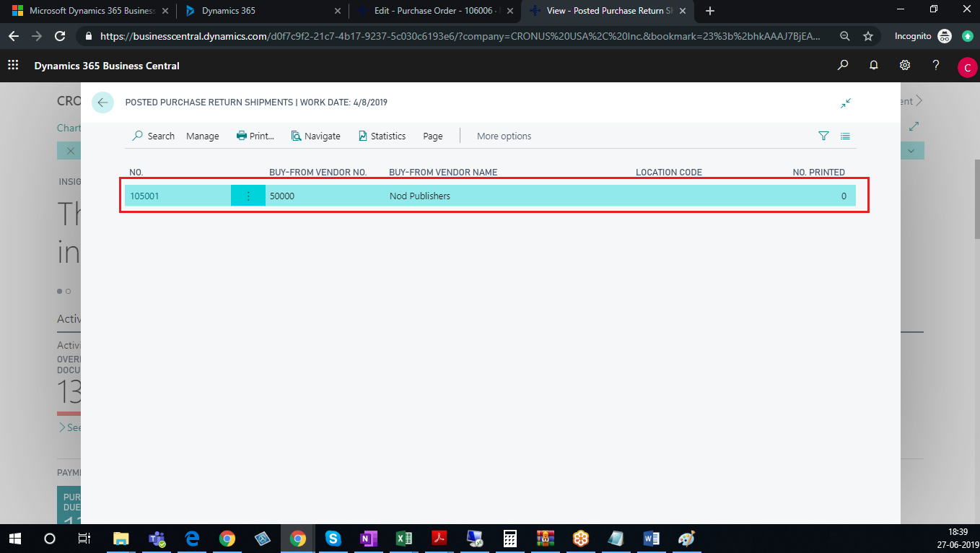Click the BUY-FROM VENDOR NAME column header
980x553 pixels.
tap(443, 173)
